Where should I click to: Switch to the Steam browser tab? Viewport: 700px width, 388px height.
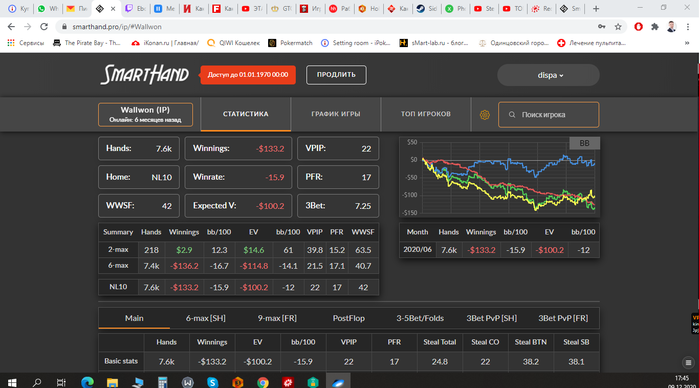pos(426,8)
